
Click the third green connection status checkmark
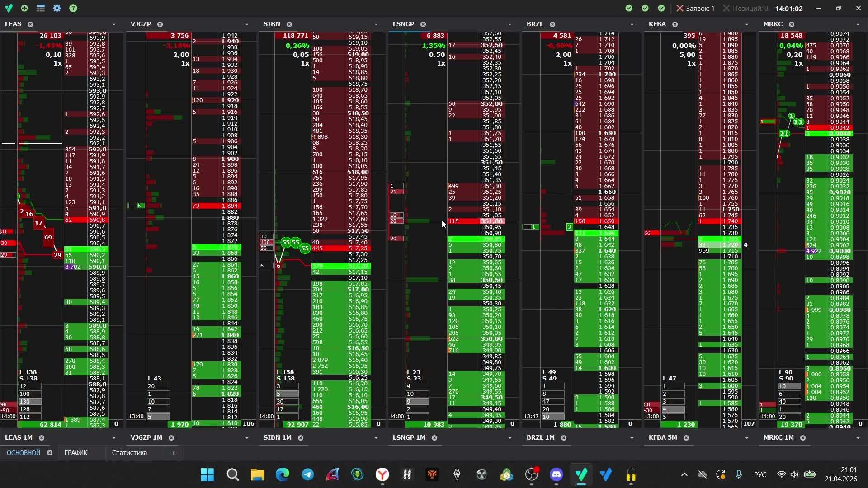(x=661, y=8)
